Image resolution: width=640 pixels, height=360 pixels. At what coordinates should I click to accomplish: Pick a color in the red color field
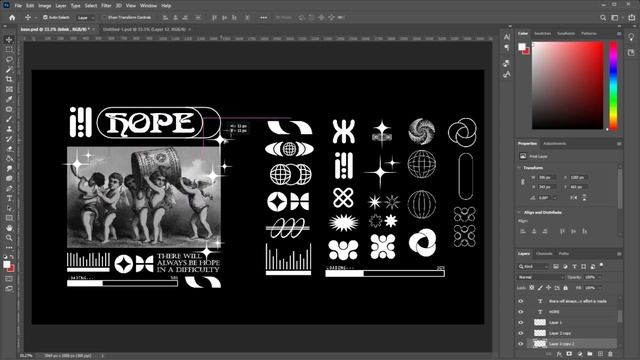pyautogui.click(x=568, y=85)
